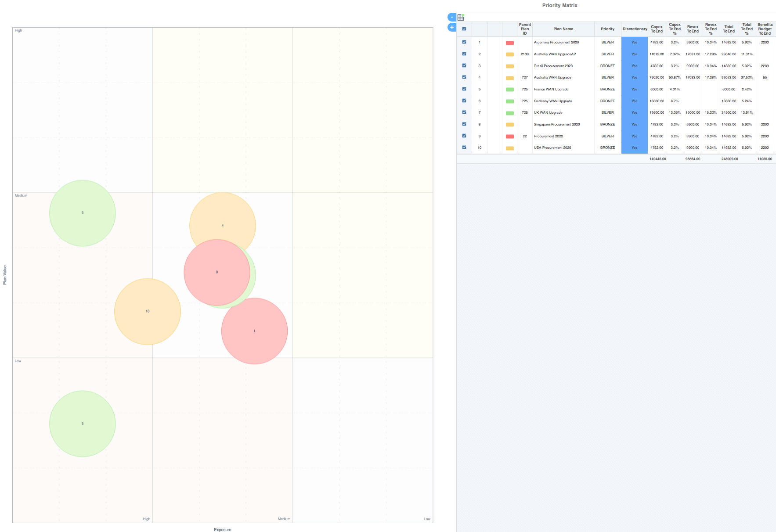Click the Total ToEnd column header

(729, 29)
